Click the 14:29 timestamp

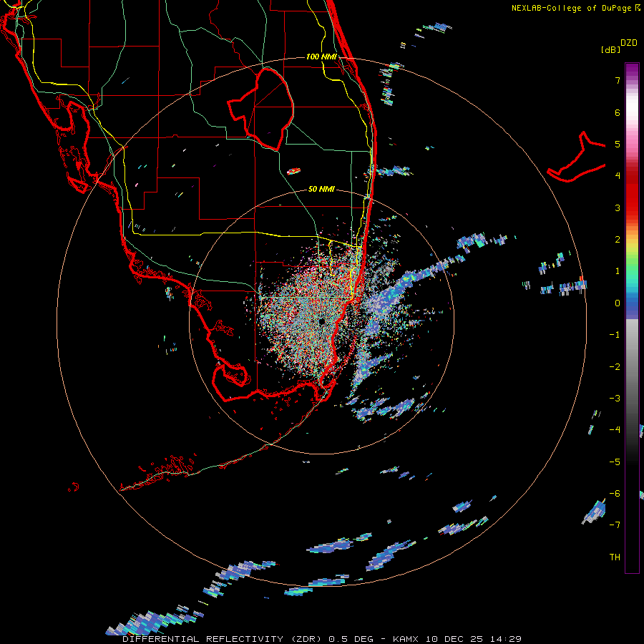tap(506, 639)
